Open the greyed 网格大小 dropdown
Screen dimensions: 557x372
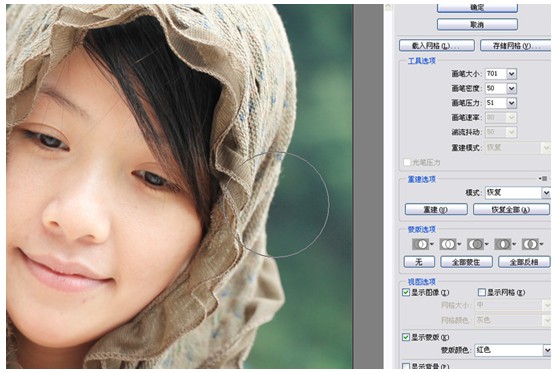click(513, 305)
